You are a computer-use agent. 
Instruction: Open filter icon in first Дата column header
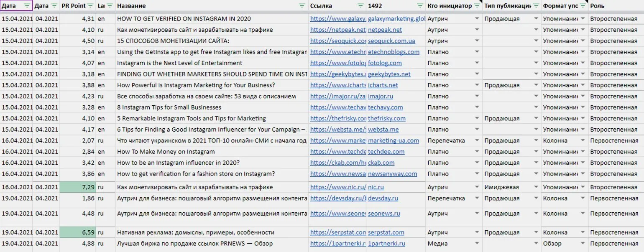(27, 6)
